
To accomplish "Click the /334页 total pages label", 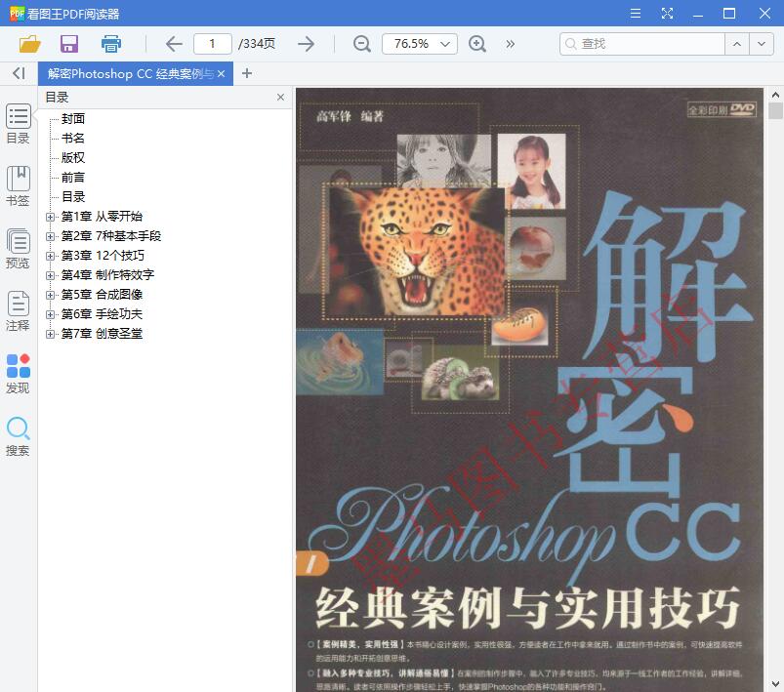I will coord(257,44).
